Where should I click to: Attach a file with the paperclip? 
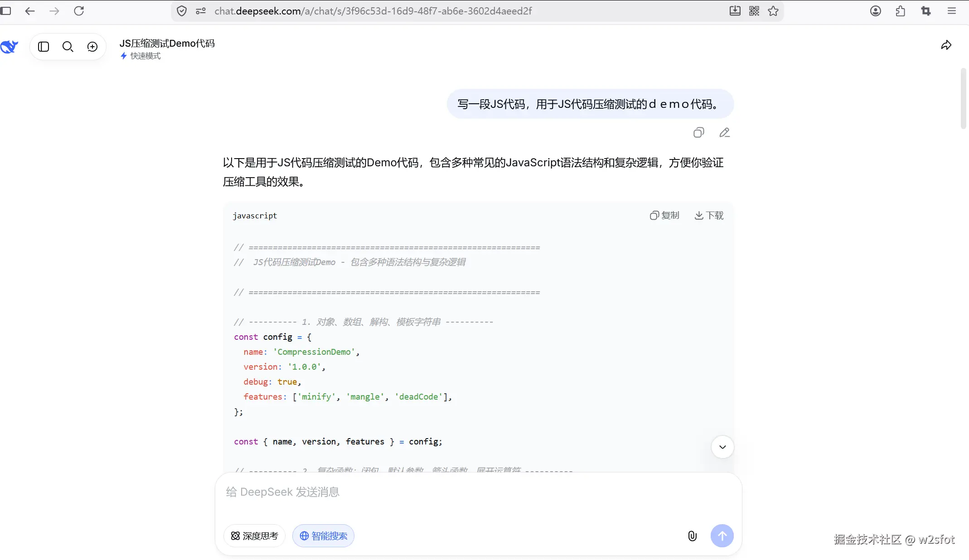pyautogui.click(x=693, y=536)
